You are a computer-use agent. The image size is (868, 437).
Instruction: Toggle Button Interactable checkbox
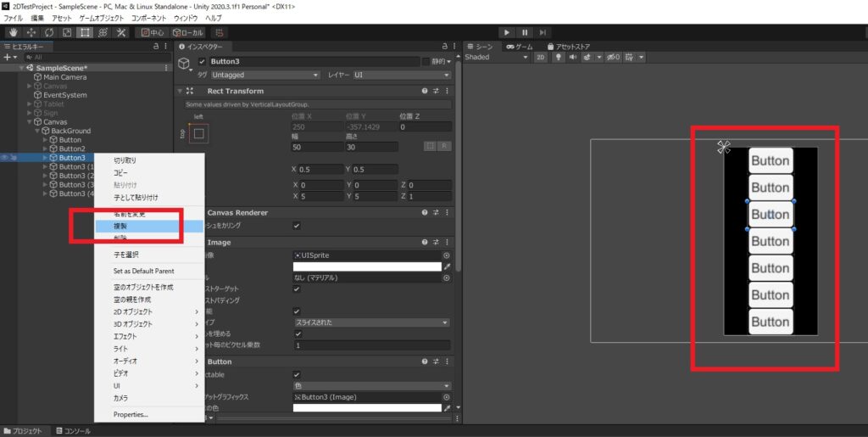297,374
